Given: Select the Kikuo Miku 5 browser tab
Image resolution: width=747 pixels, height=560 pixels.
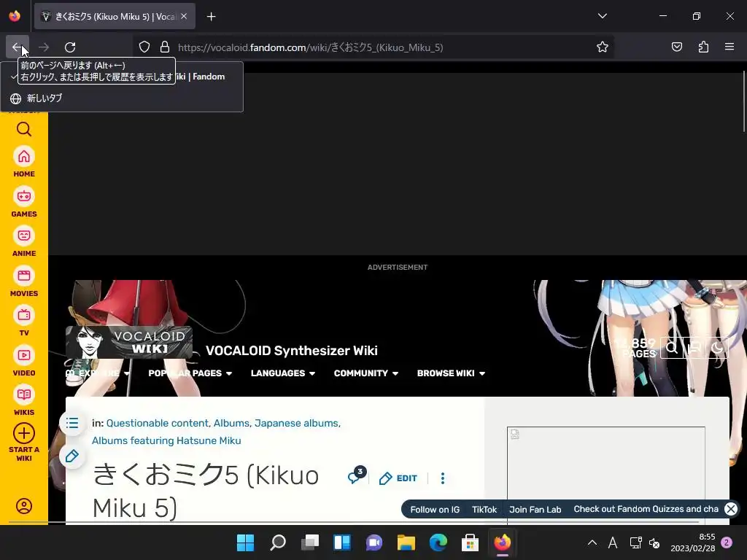Looking at the screenshot, I should click(x=115, y=16).
